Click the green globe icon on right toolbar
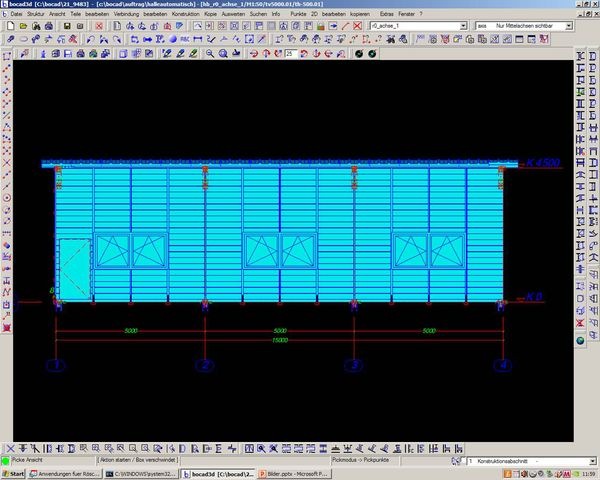600x480 pixels. [x=579, y=342]
